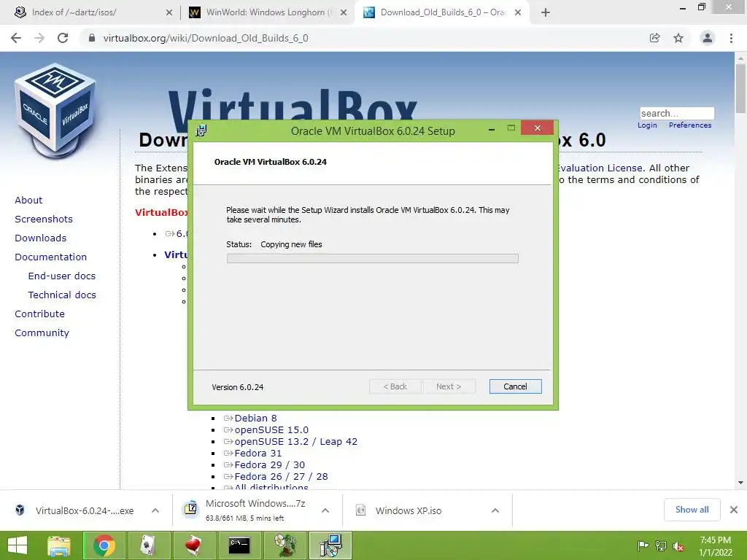
Task: Click VirtualBox installer taskbar icon
Action: [x=330, y=545]
